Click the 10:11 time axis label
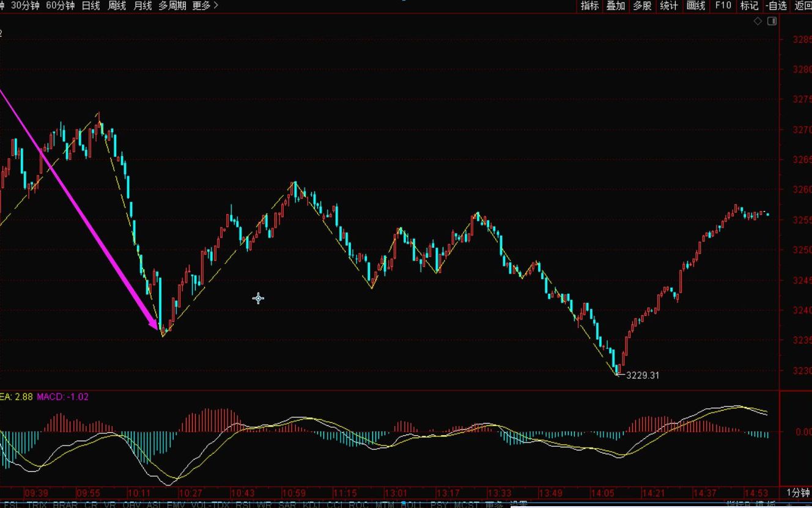Viewport: 812px width, 508px height. click(x=139, y=493)
